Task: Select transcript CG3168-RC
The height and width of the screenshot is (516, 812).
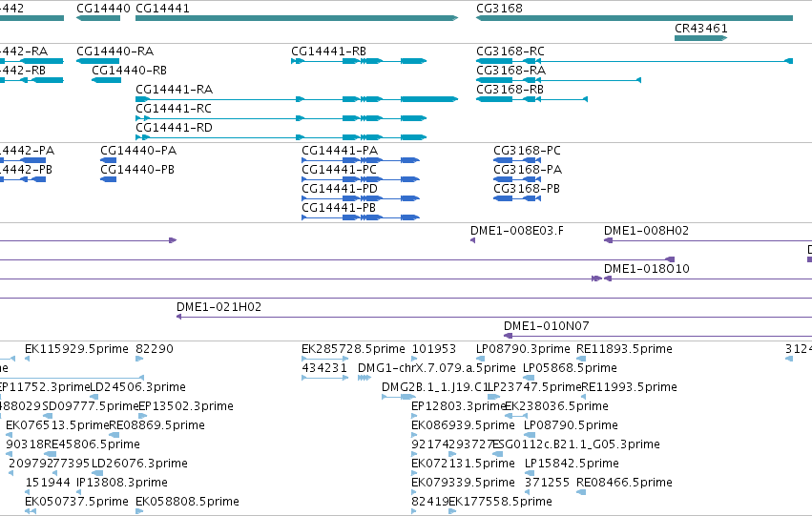Action: [x=635, y=61]
